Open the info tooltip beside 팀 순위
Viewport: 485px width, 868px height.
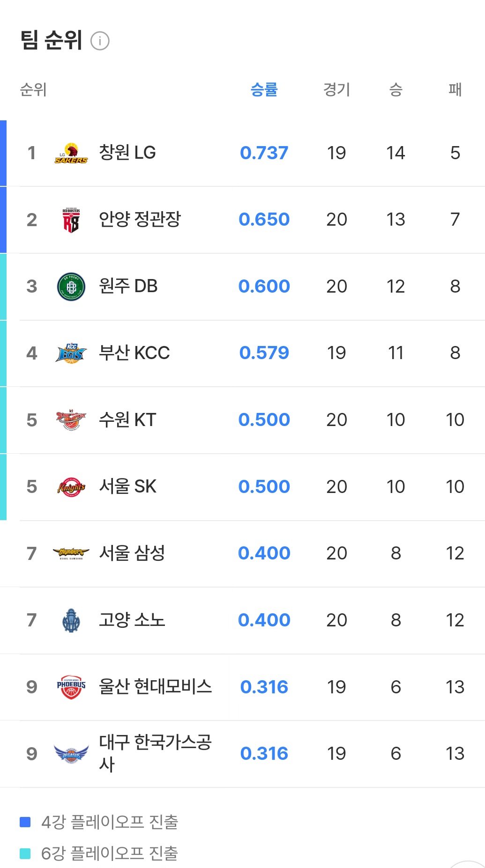tap(99, 42)
